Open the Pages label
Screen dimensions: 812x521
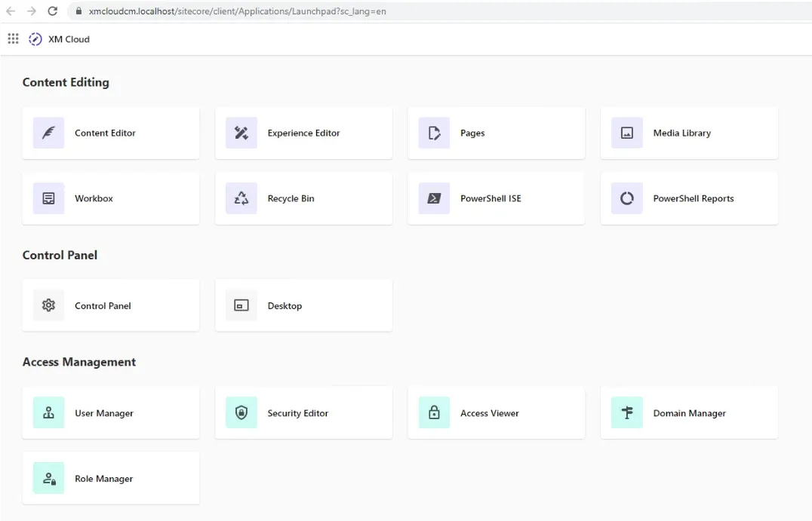coord(472,133)
